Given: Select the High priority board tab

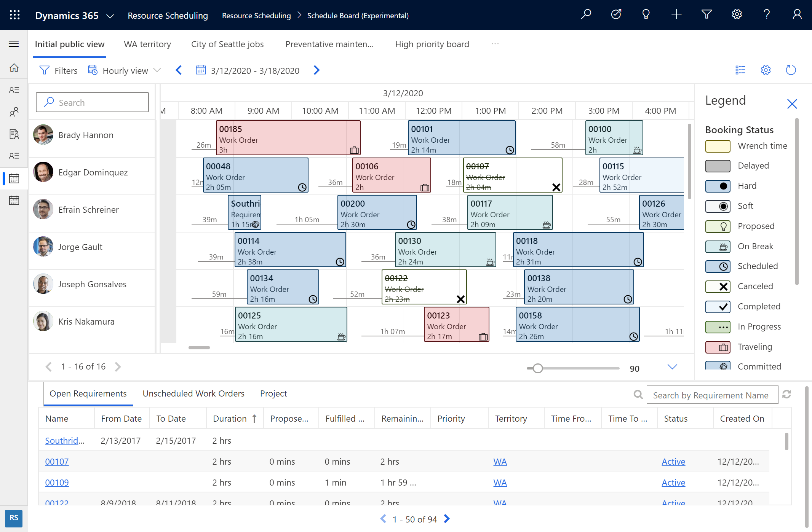Looking at the screenshot, I should pyautogui.click(x=432, y=43).
